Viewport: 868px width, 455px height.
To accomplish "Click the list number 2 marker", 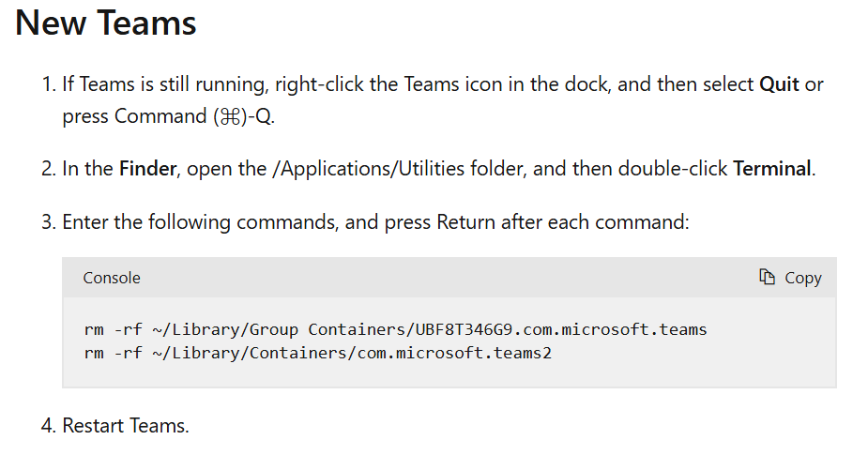I will (49, 168).
